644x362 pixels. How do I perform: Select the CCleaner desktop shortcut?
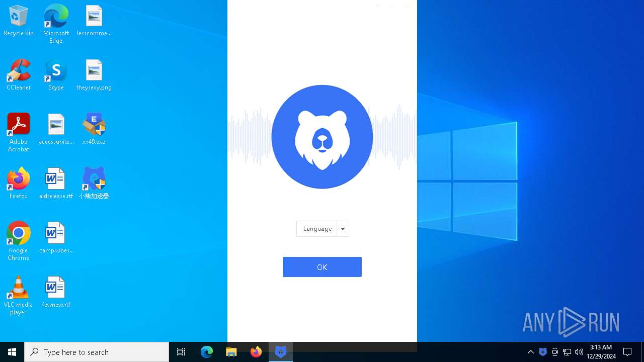coord(19,75)
